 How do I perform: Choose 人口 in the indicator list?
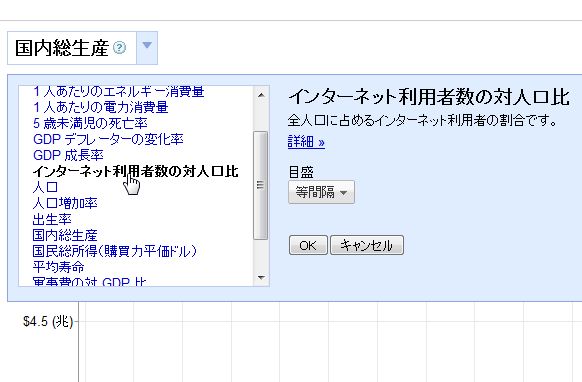[x=45, y=187]
